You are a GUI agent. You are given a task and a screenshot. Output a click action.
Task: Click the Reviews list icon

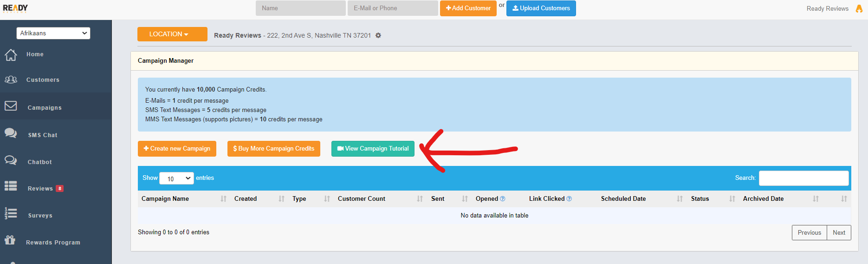pos(11,186)
